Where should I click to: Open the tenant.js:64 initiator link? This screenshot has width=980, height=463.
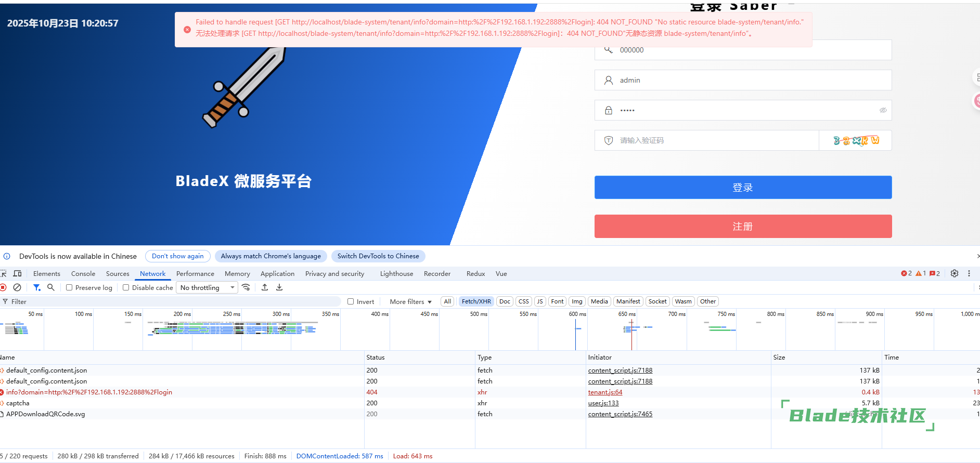605,392
